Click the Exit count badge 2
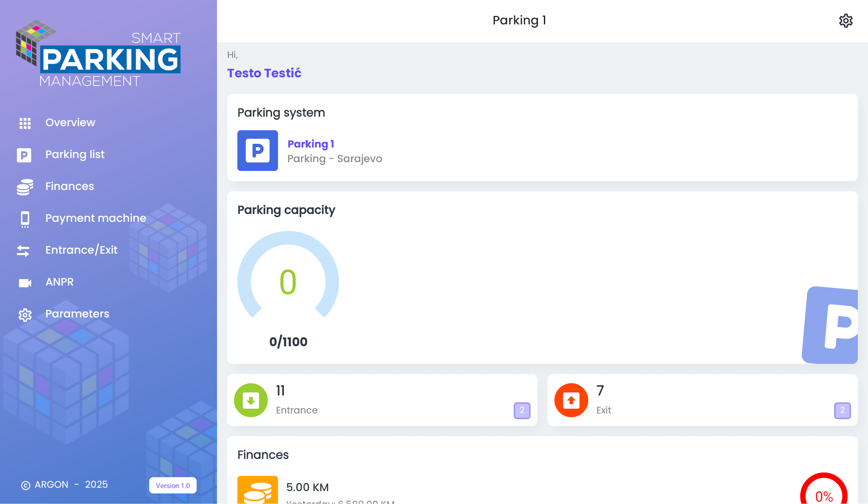This screenshot has height=504, width=868. pos(842,410)
